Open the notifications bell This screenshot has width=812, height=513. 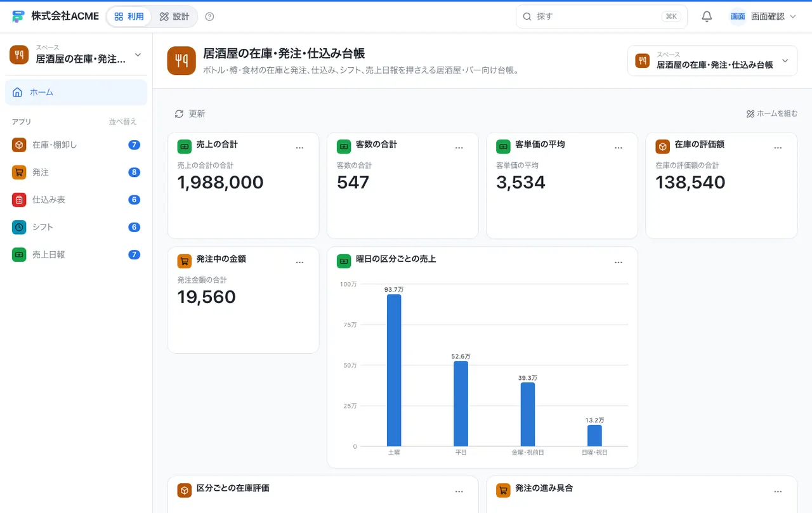coord(707,16)
